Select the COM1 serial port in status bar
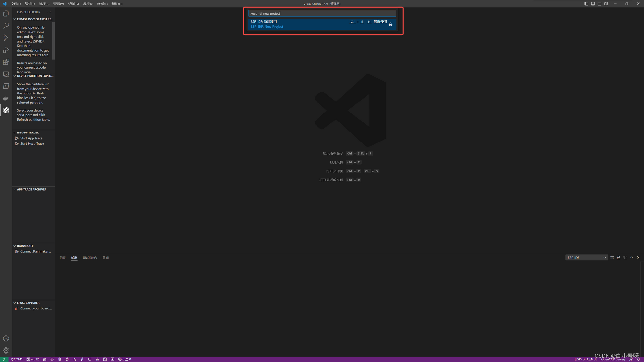 tap(17, 359)
